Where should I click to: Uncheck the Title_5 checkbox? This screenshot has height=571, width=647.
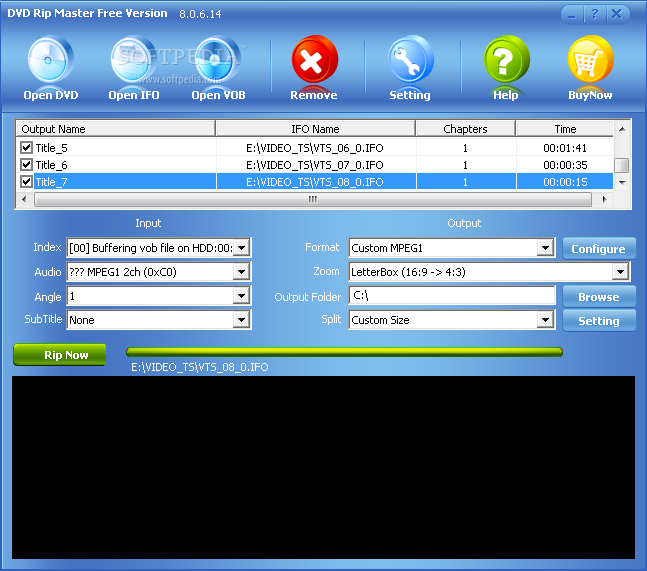click(x=26, y=147)
